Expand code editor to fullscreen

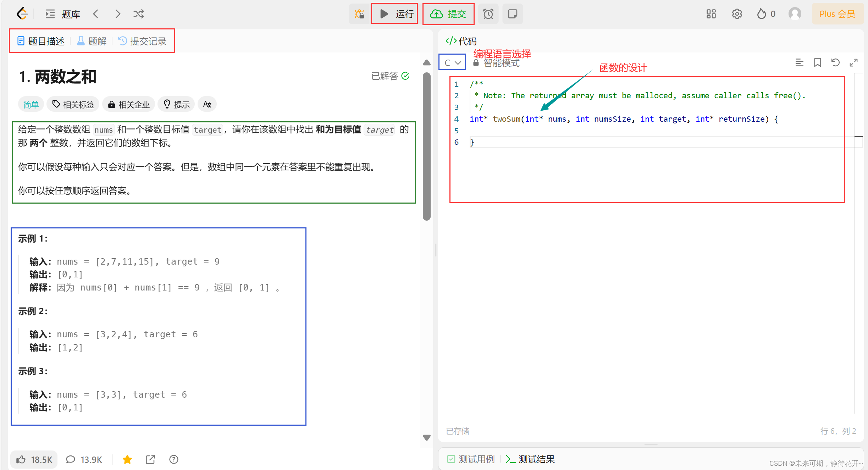pos(853,63)
